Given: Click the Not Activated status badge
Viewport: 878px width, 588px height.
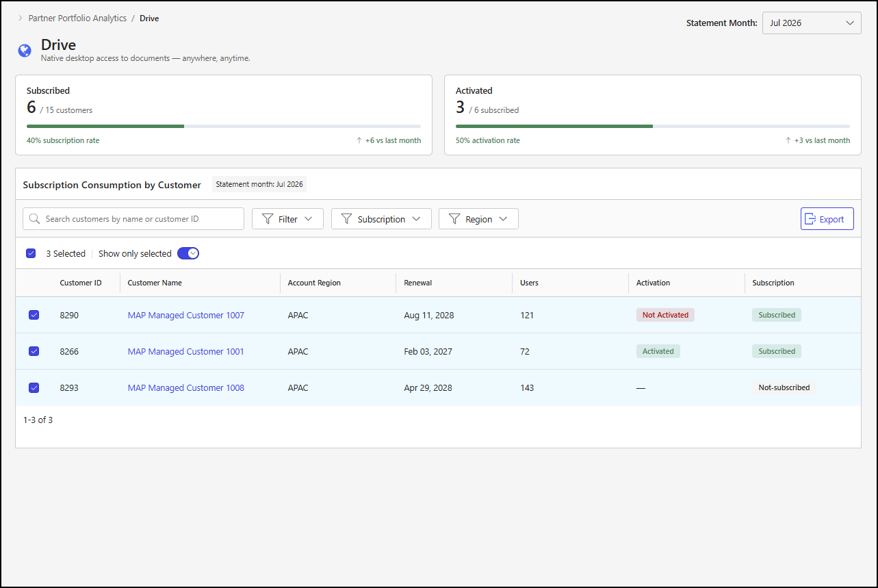Looking at the screenshot, I should click(665, 315).
